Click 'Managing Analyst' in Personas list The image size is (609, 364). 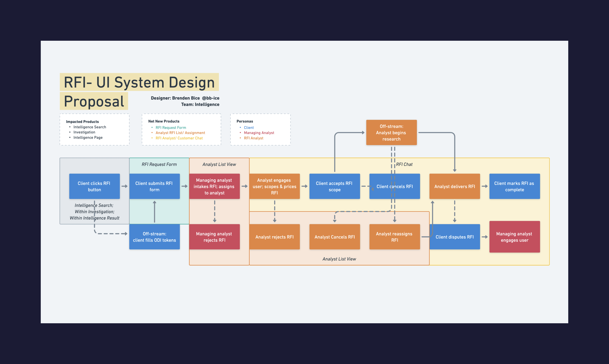tap(259, 133)
